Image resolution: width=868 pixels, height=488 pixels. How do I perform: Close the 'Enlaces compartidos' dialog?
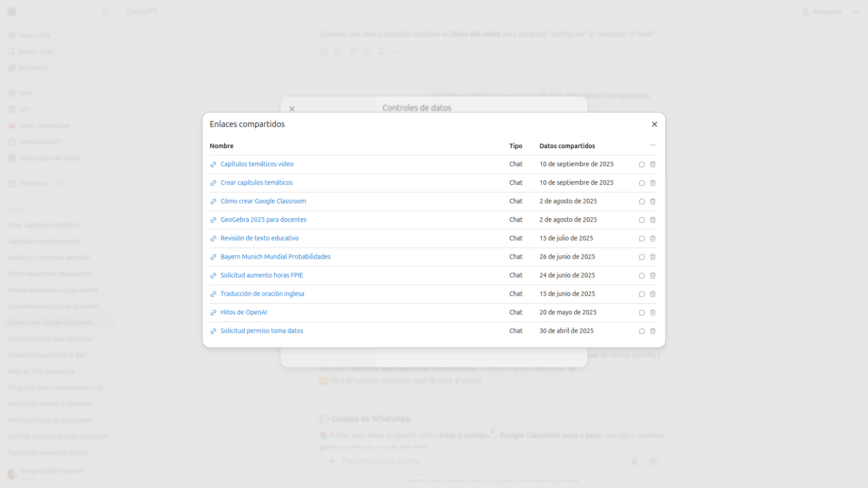pos(654,124)
